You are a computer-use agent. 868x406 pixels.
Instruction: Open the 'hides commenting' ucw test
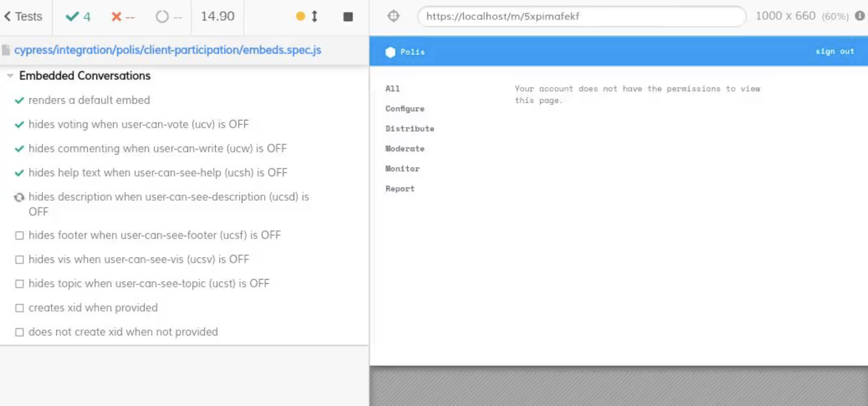tap(157, 148)
